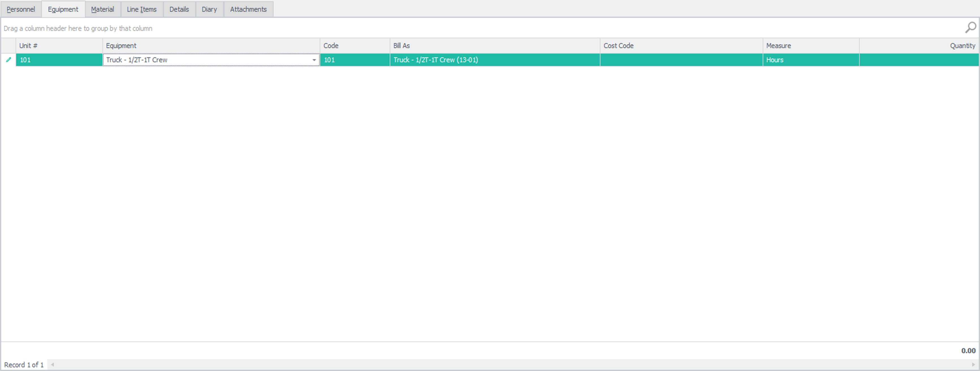Sort by Unit # column header
This screenshot has height=371, width=980.
pos(59,46)
